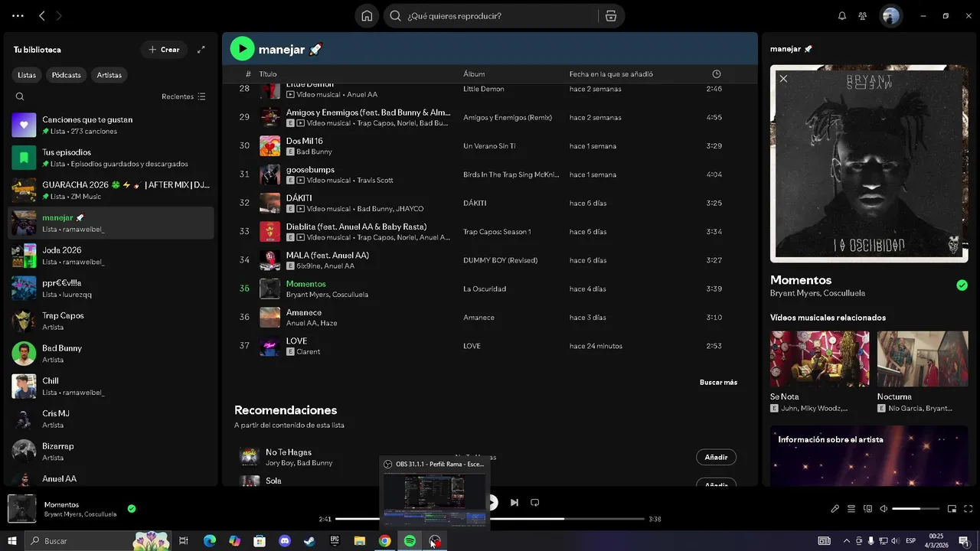Click the La Oscuridad album artwork
Viewport: 980px width, 551px height.
[869, 164]
